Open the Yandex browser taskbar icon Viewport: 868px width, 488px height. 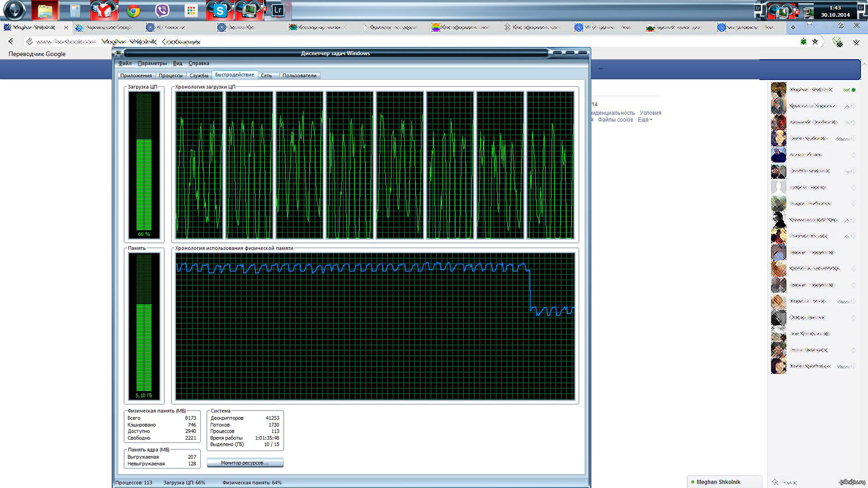click(x=104, y=10)
